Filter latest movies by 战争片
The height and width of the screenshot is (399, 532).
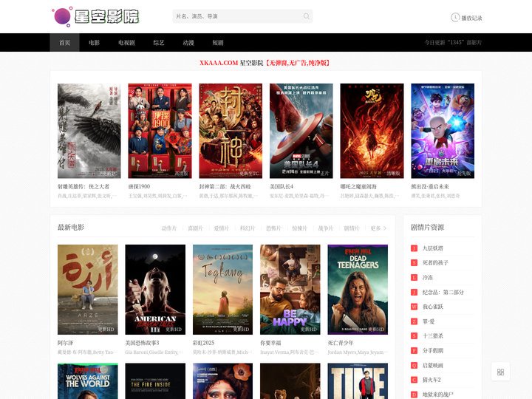pos(326,228)
